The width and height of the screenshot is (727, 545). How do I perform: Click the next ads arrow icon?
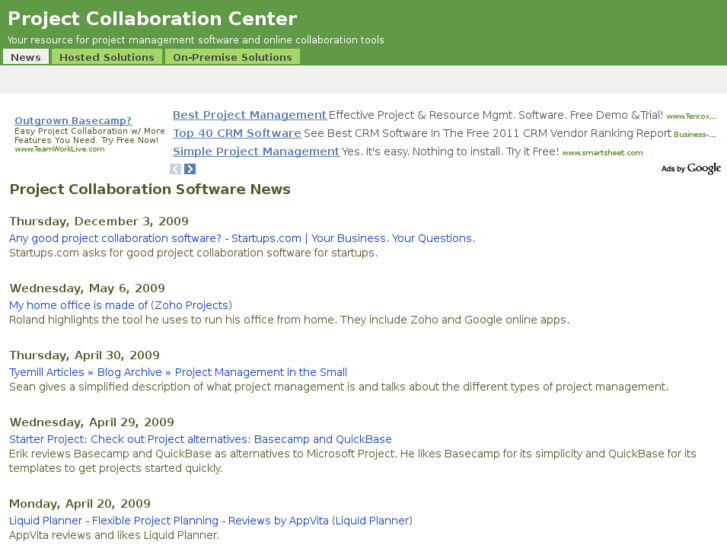190,169
